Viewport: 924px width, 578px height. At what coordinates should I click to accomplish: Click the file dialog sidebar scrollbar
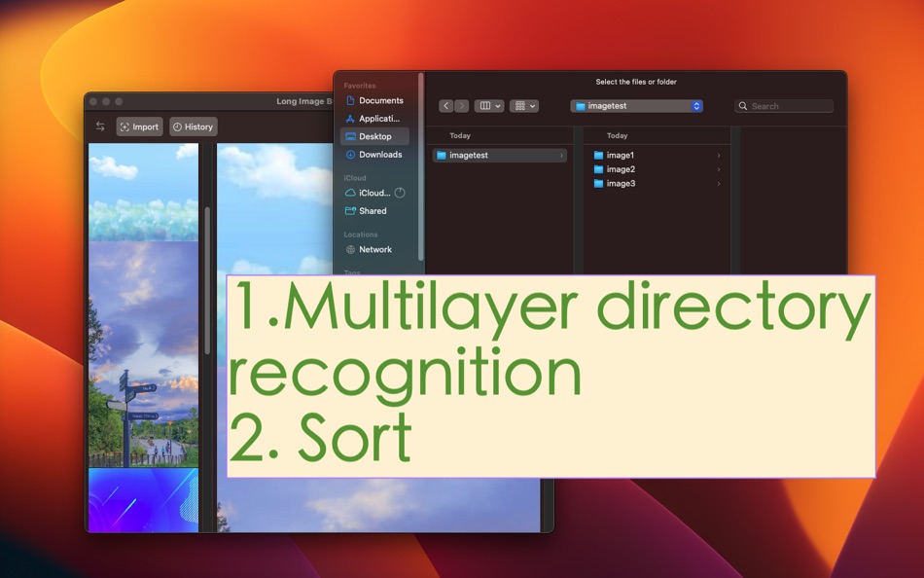coord(421,167)
